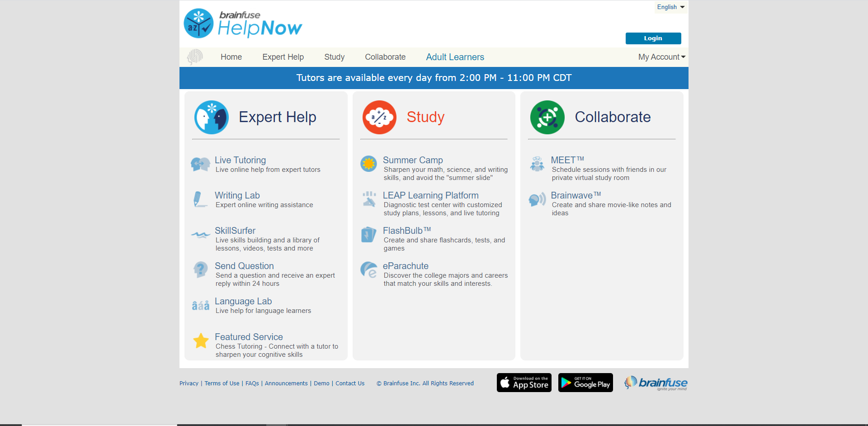
Task: Open the English language dropdown
Action: [x=671, y=7]
